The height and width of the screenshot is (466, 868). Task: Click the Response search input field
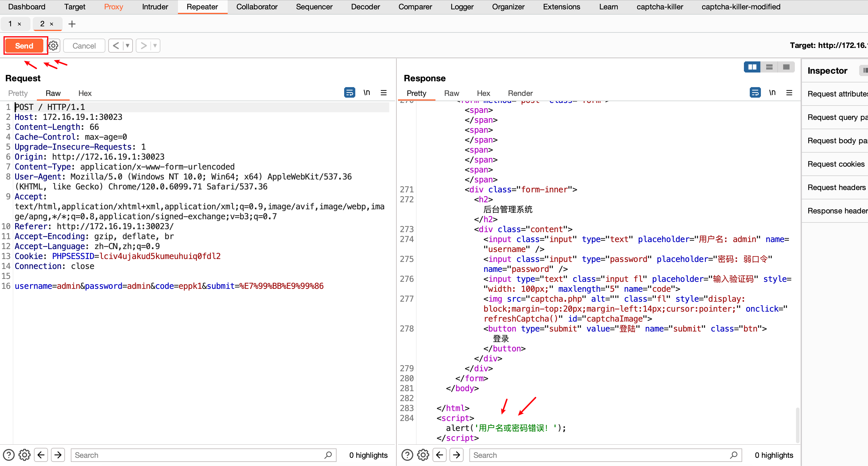click(605, 455)
